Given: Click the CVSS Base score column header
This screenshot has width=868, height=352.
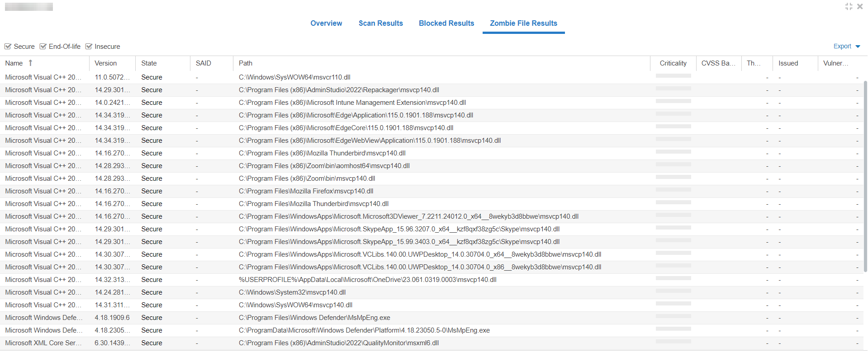Looking at the screenshot, I should point(718,63).
